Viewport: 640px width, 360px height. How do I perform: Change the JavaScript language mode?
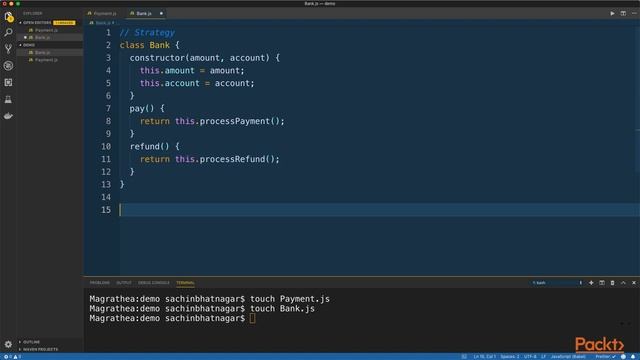click(x=568, y=357)
